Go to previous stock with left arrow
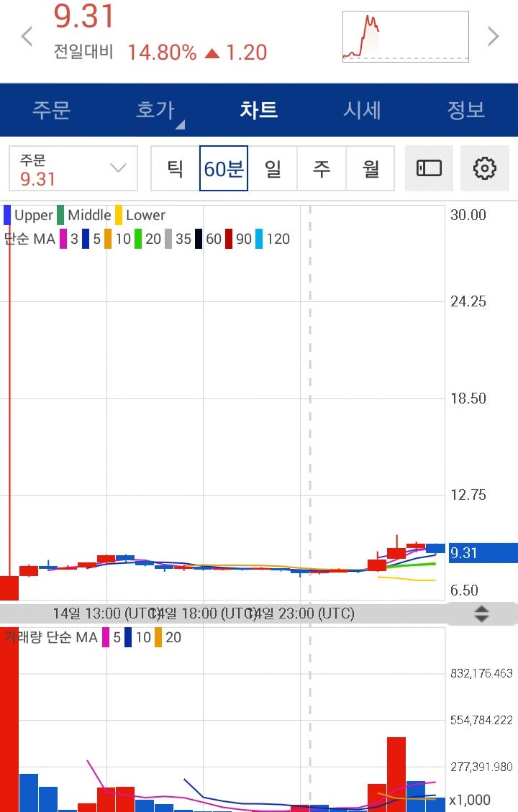Screen dimensions: 518x812 (x=27, y=37)
